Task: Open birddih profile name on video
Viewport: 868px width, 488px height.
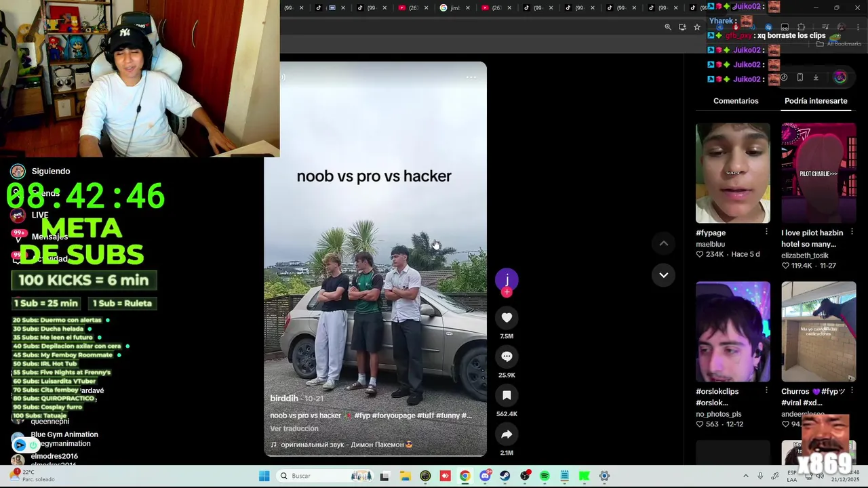Action: click(284, 399)
